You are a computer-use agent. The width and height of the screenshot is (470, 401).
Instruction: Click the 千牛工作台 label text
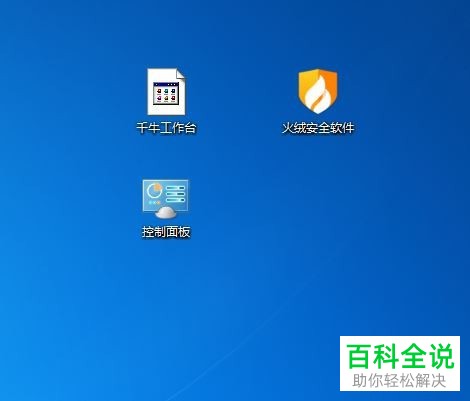[166, 128]
